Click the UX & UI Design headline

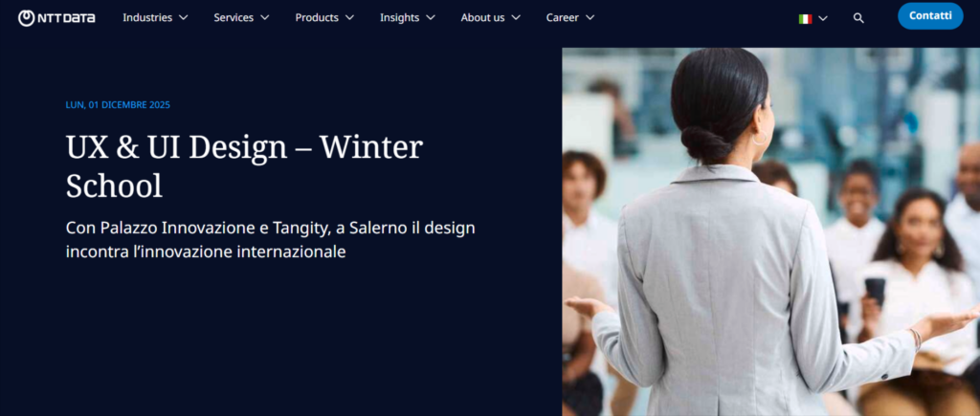coord(244,166)
